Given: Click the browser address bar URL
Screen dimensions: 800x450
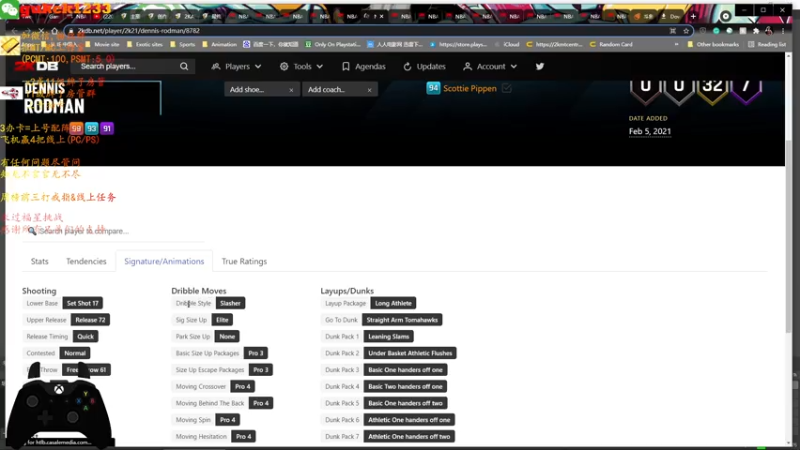Looking at the screenshot, I should [x=139, y=31].
